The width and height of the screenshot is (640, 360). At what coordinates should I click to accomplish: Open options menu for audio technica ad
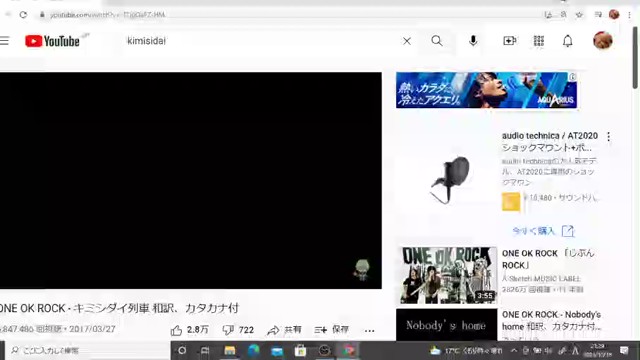(609, 137)
